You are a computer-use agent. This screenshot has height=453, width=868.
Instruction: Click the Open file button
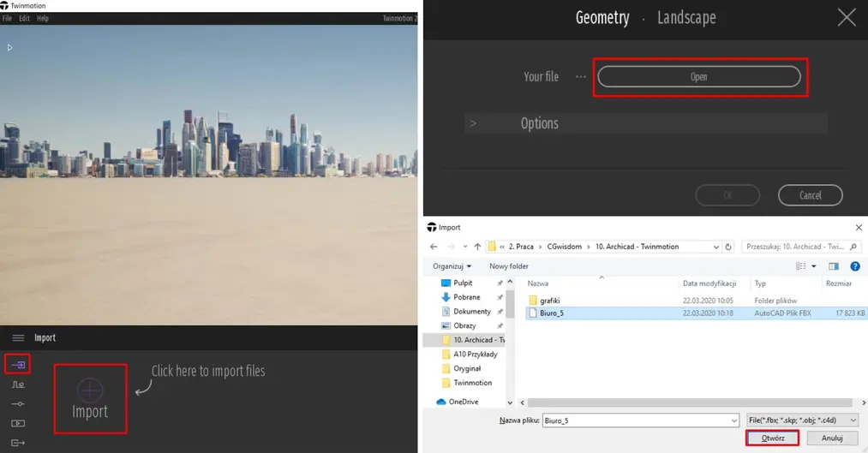point(698,77)
